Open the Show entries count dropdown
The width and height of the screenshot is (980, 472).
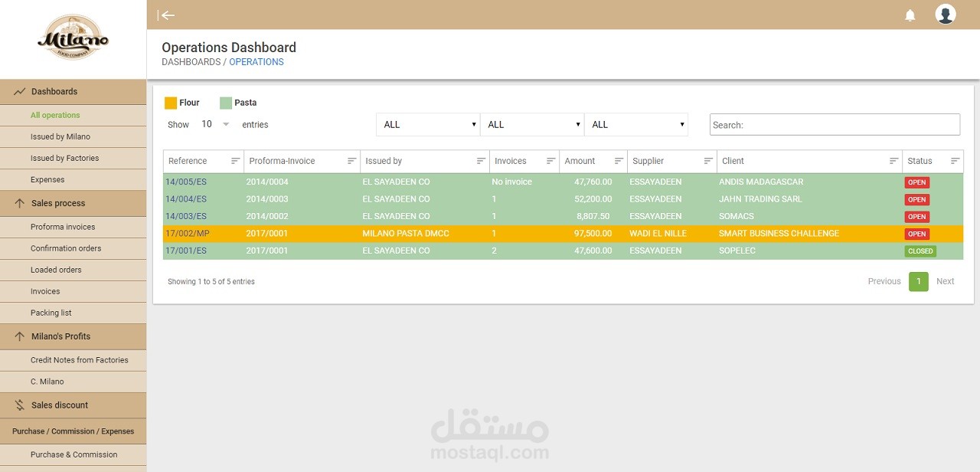click(x=215, y=124)
